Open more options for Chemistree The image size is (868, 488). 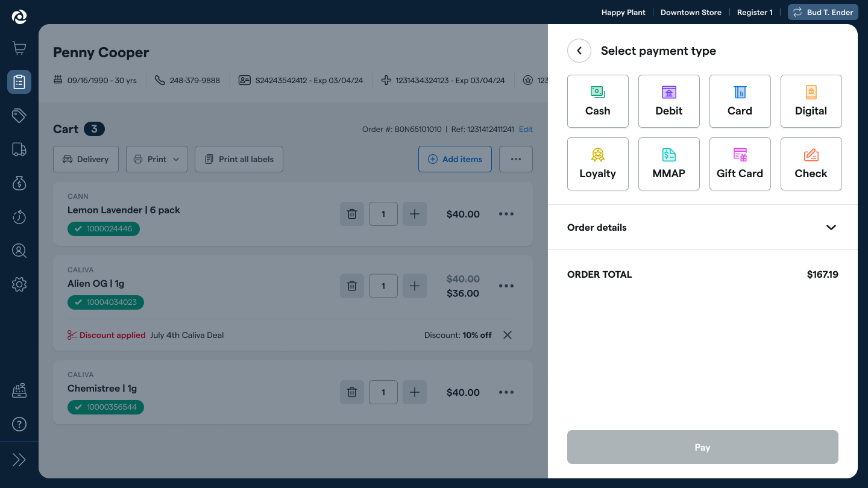[x=506, y=392]
